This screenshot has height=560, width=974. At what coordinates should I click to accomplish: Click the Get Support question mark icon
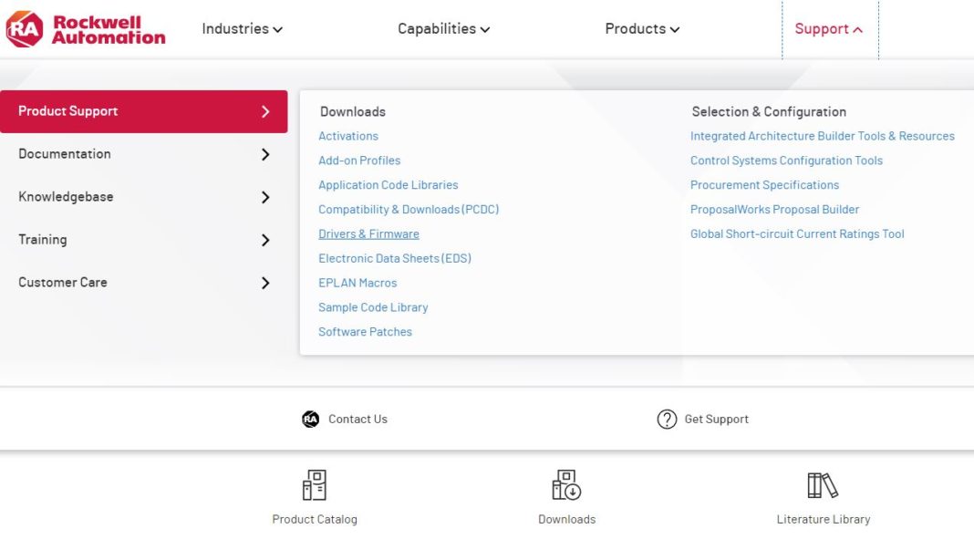click(667, 419)
